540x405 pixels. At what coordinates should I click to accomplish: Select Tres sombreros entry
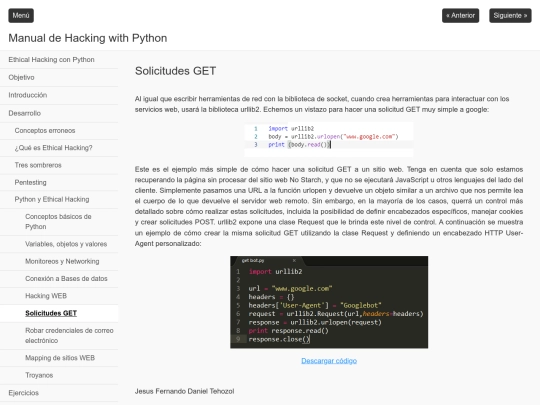(x=59, y=165)
